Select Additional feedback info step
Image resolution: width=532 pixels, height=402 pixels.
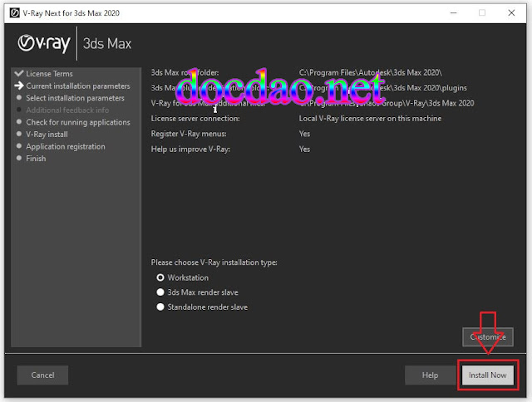67,110
